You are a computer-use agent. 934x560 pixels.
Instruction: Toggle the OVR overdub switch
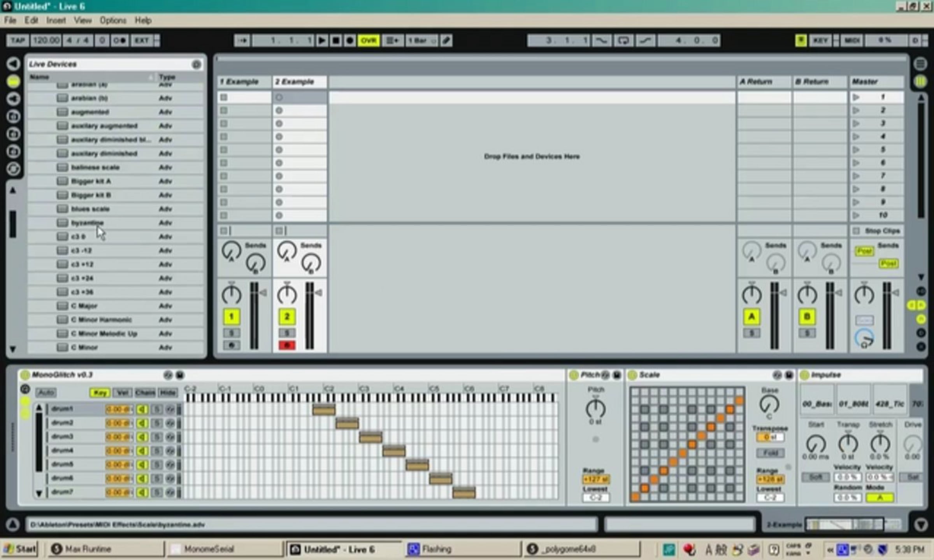point(368,40)
